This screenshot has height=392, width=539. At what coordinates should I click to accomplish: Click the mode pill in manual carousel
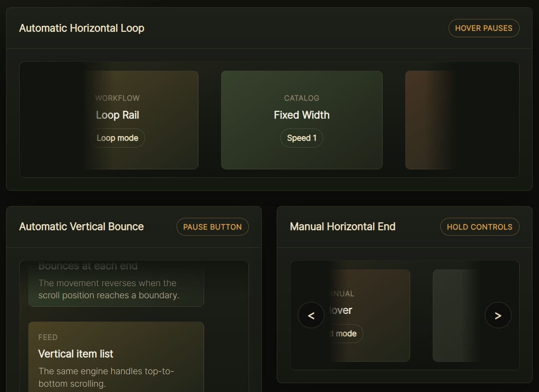[x=345, y=334]
